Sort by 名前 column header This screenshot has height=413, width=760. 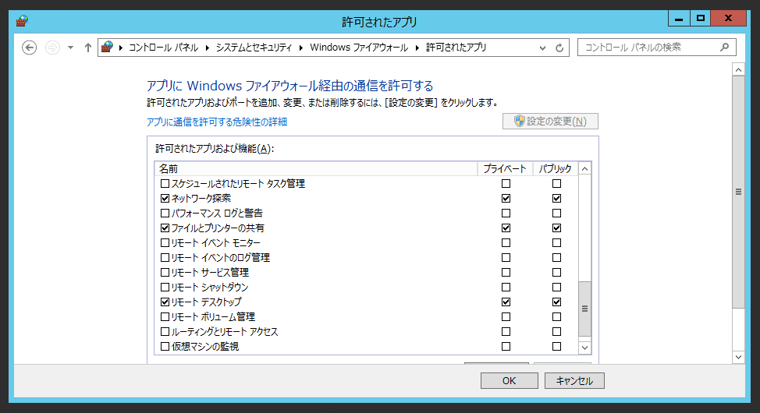(x=316, y=168)
